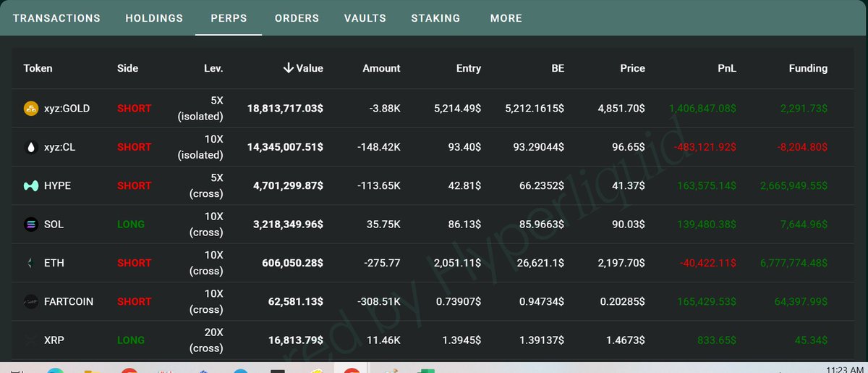Sort by the Funding column header
This screenshot has height=373, width=868.
808,68
